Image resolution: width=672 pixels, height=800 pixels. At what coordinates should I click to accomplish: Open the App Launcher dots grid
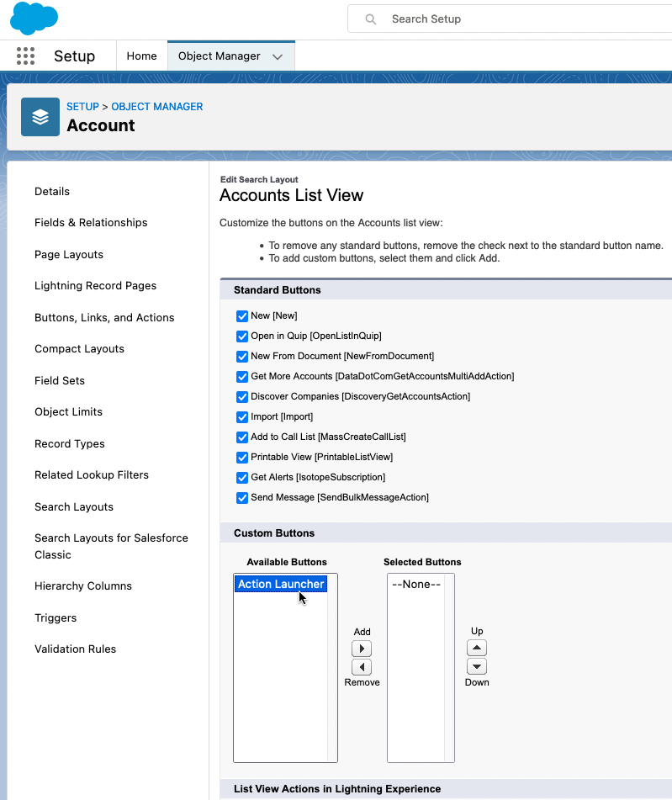click(x=25, y=56)
